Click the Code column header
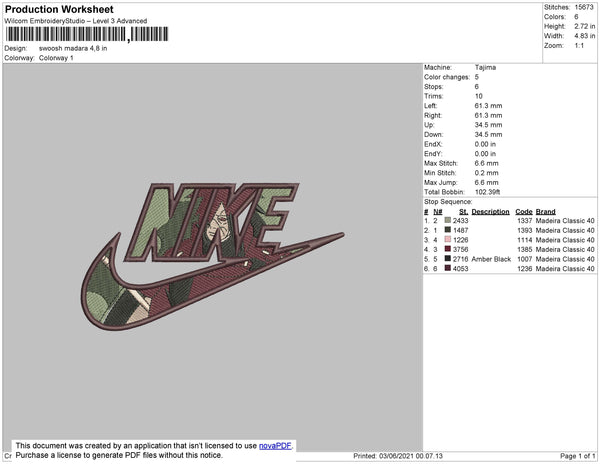The image size is (600, 464). pyautogui.click(x=523, y=212)
